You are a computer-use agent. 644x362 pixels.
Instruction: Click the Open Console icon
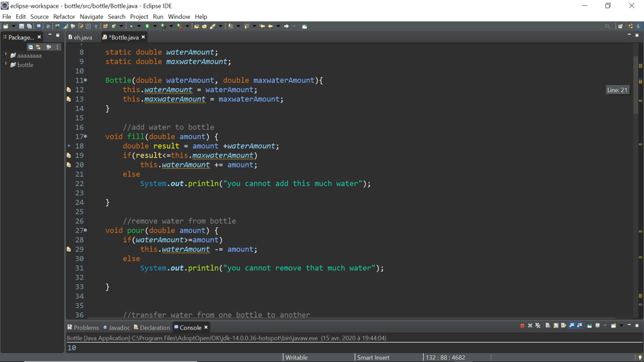point(613,325)
